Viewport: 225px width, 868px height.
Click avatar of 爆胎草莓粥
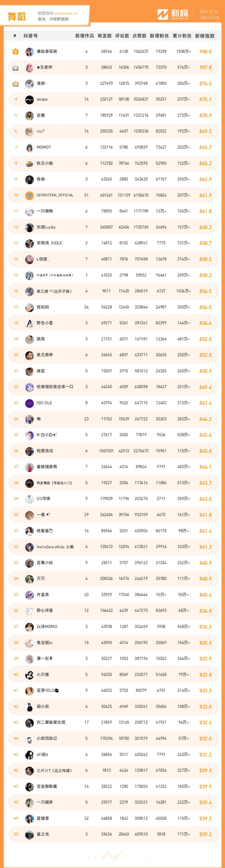click(x=30, y=52)
